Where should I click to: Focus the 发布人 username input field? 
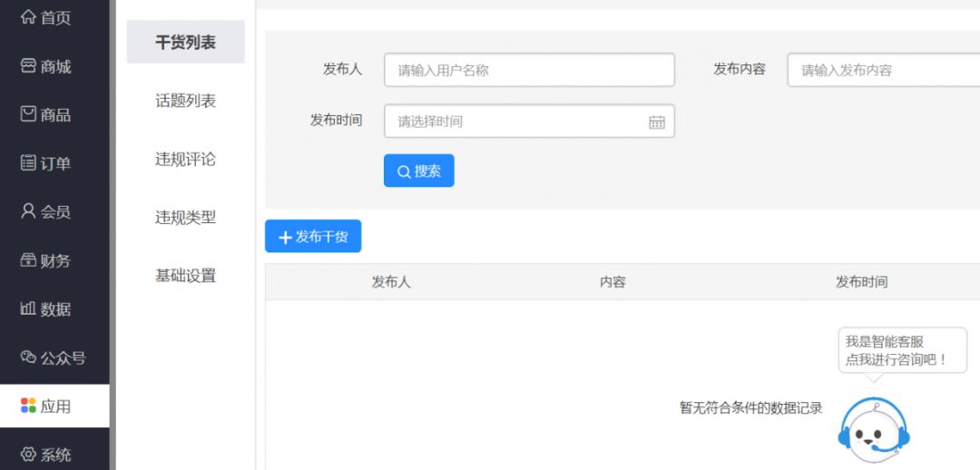(x=528, y=70)
